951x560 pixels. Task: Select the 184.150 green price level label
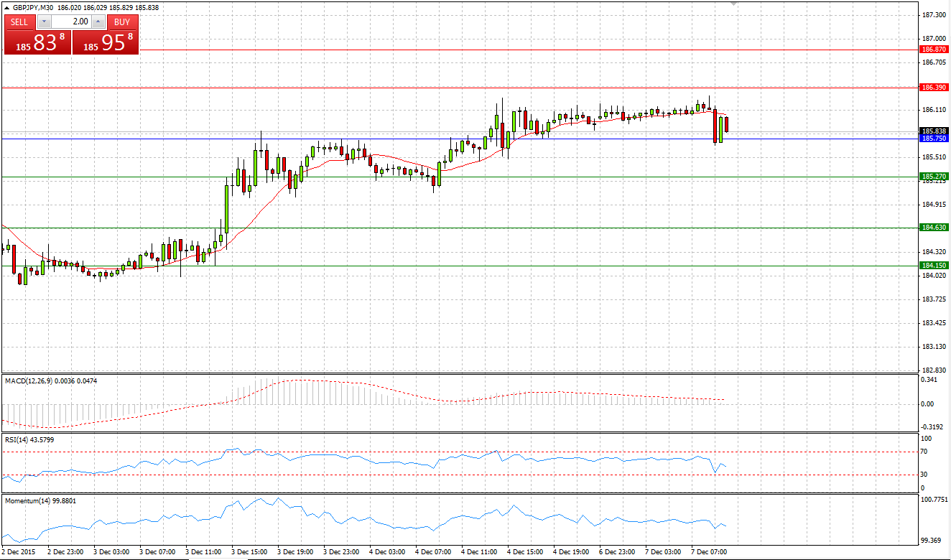pyautogui.click(x=934, y=266)
